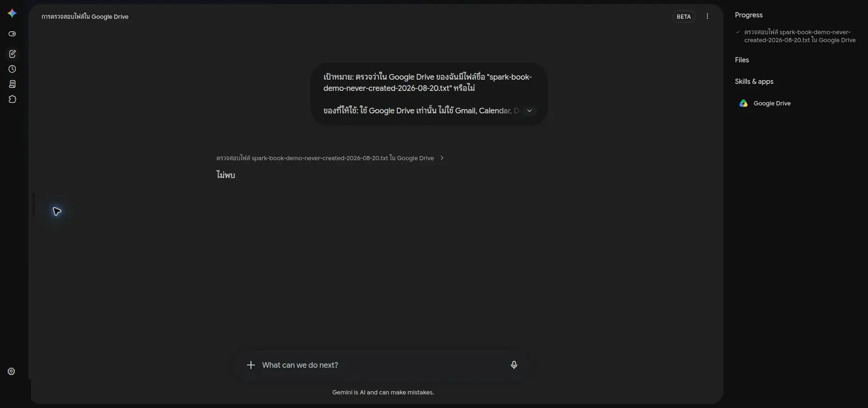Open the three-dot more options menu
This screenshot has height=408, width=868.
point(707,16)
